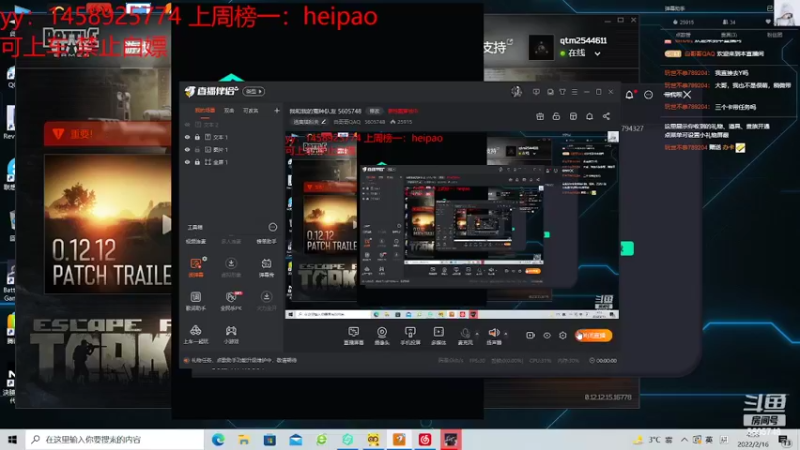Toggle lock on 文本 1 layer
800x450 pixels.
[197, 137]
